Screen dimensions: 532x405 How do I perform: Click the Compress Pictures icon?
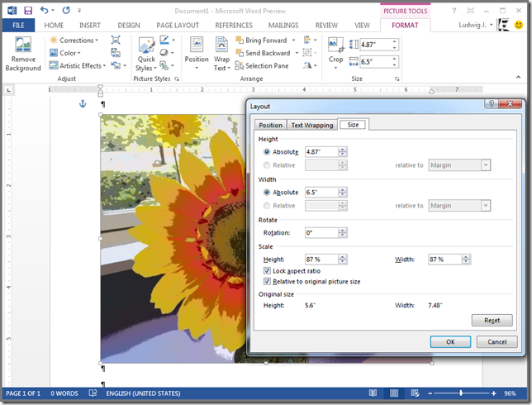116,40
